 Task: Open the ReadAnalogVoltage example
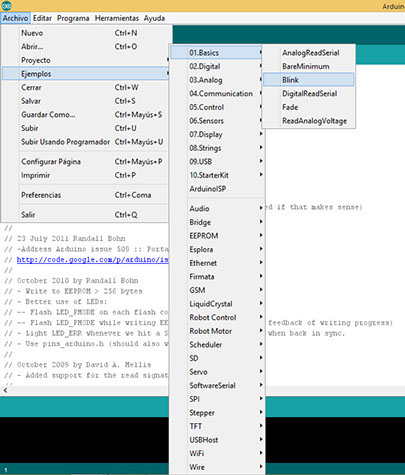tap(308, 121)
